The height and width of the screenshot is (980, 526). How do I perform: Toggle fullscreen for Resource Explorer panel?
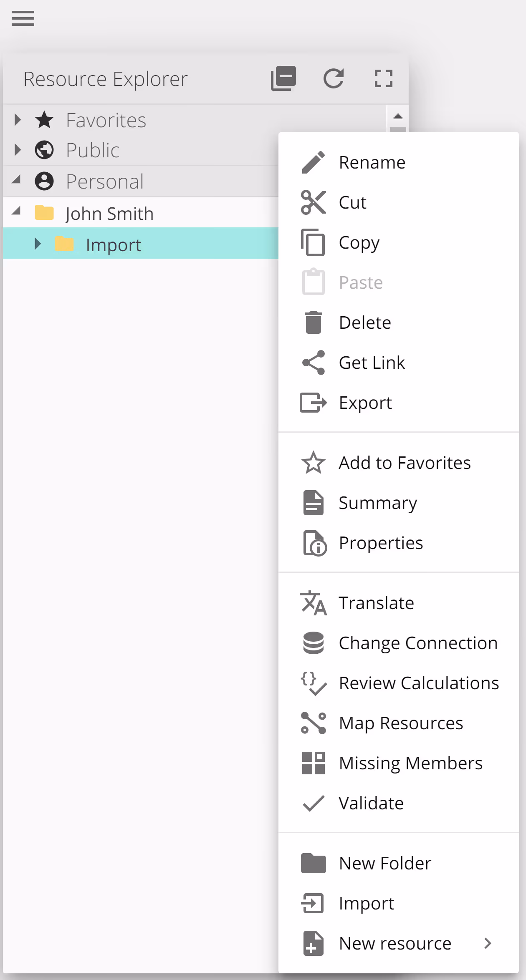383,78
